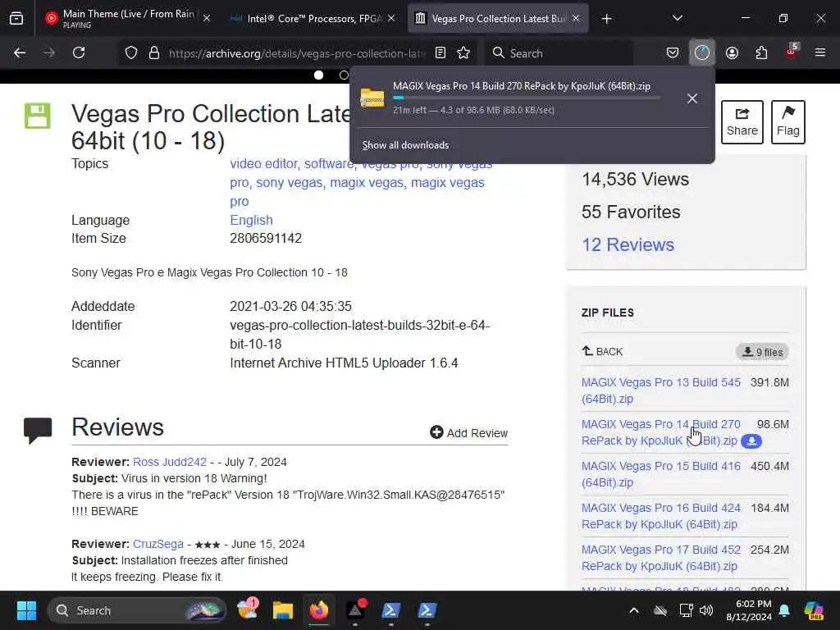
Task: Open Firefox tab overview (Firefox View) icon
Action: pos(16,19)
